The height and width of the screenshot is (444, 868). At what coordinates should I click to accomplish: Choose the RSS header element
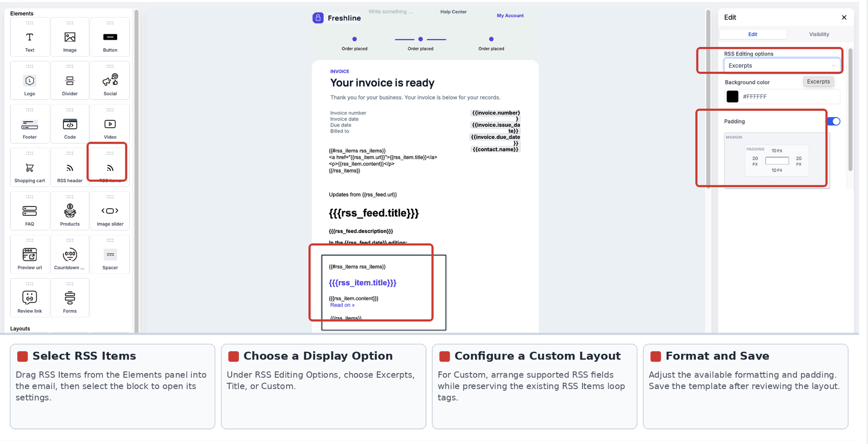(x=70, y=168)
